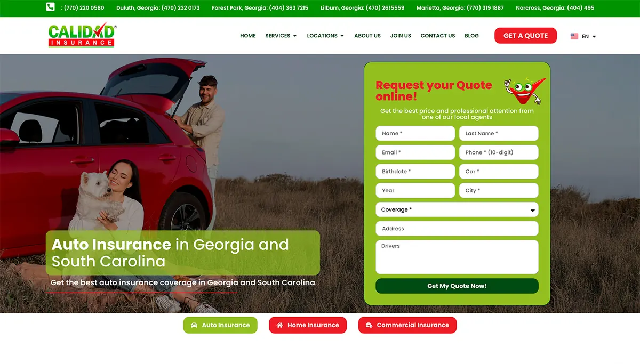Focus the Year field
This screenshot has width=640, height=364.
tap(415, 190)
